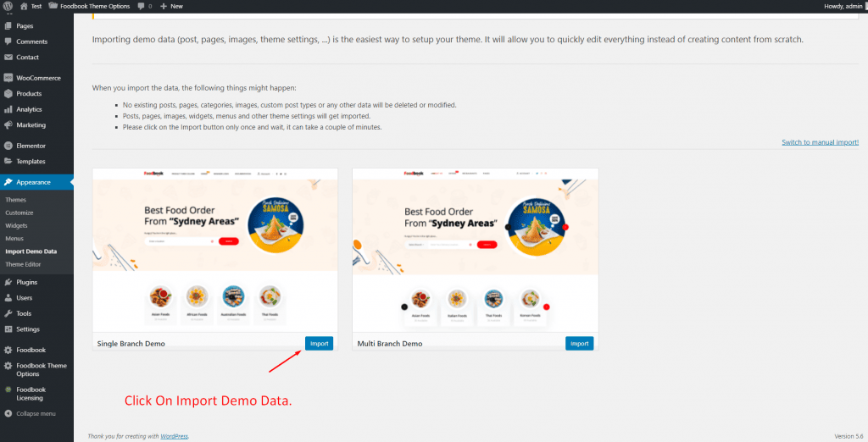The width and height of the screenshot is (868, 442).
Task: Click Switch to manual import link
Action: 820,142
